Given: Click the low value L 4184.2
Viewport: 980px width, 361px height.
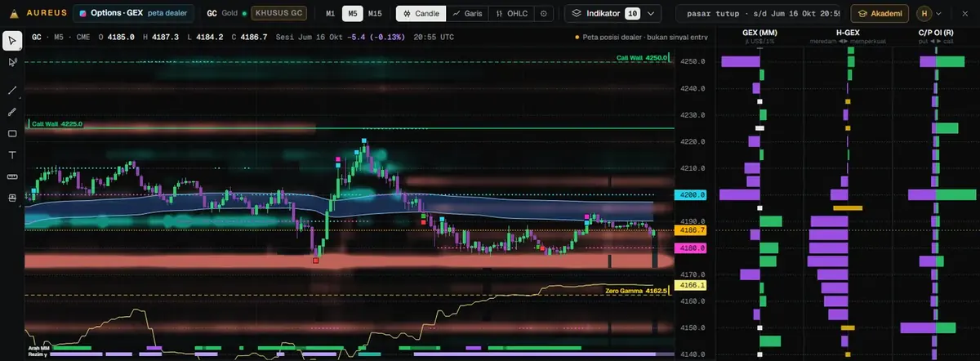Looking at the screenshot, I should coord(206,38).
